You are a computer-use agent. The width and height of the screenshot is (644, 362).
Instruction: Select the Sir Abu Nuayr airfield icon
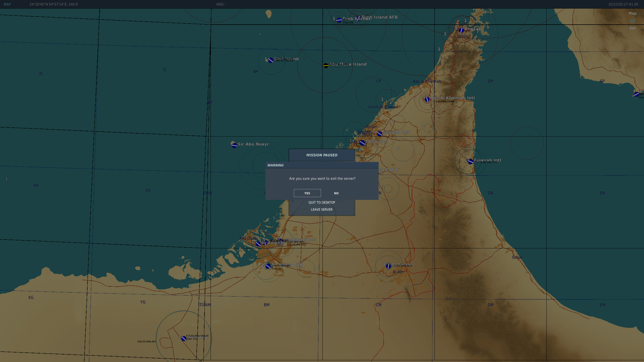234,145
